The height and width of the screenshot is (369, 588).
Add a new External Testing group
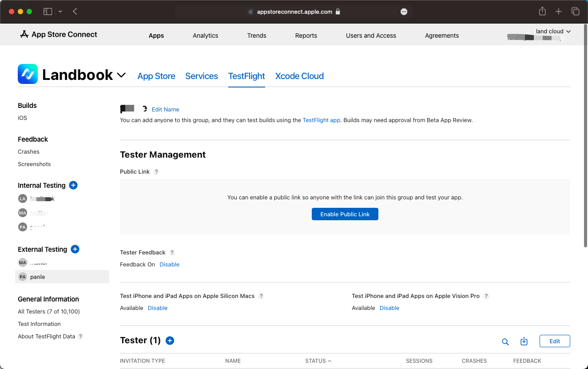[x=75, y=249]
